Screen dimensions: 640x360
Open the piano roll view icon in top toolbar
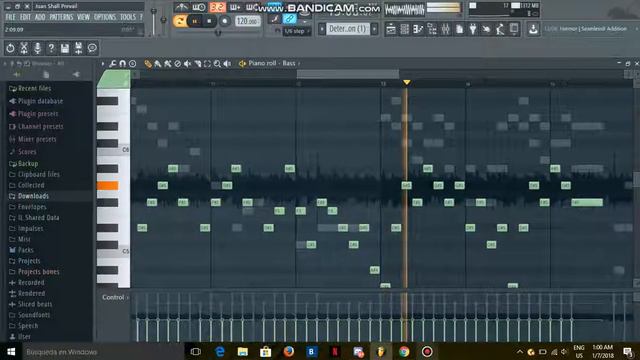(x=418, y=29)
